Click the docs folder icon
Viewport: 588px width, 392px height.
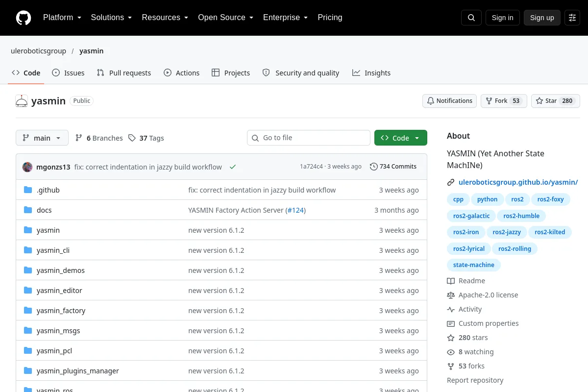(28, 210)
